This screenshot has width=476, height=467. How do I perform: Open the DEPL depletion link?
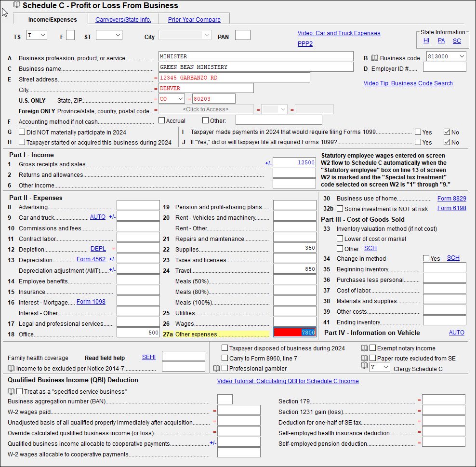[98, 249]
